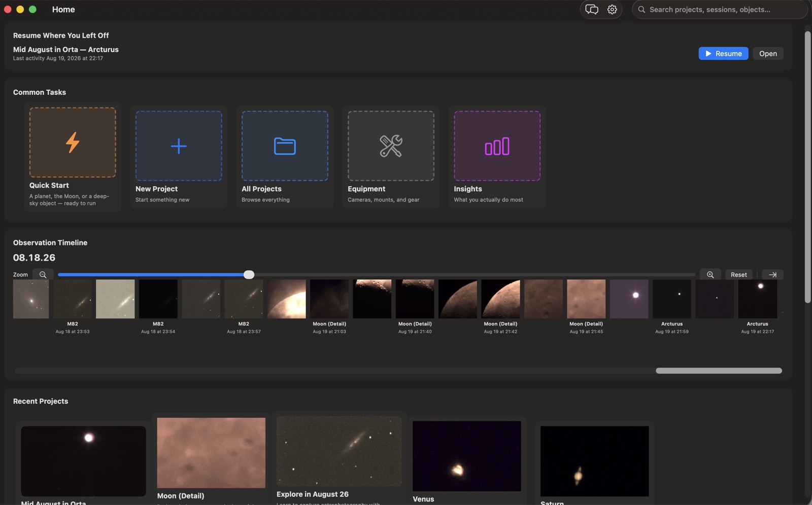Click the New Project plus icon

tap(179, 146)
